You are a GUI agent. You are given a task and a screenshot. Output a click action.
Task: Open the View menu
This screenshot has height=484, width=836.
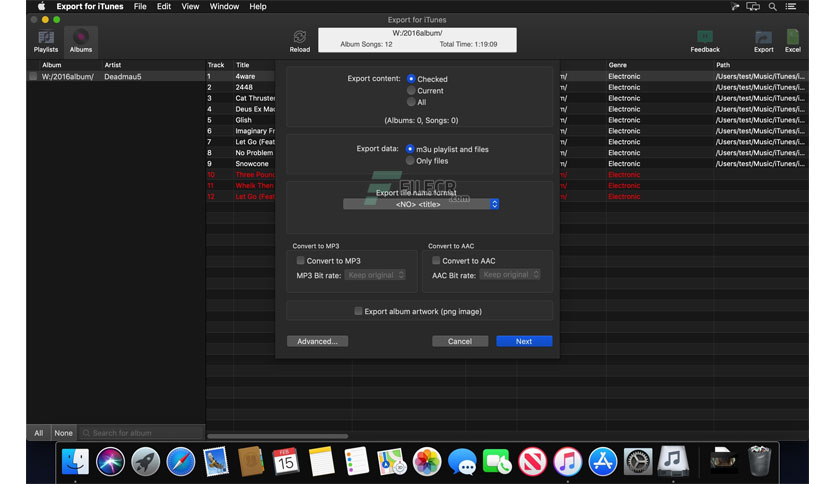pyautogui.click(x=190, y=6)
